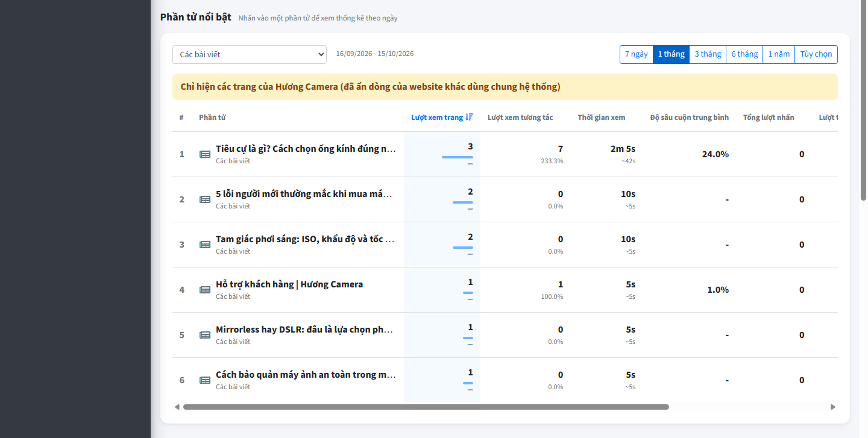
Task: Click the article icon beside Cách bảo quản máy ảnh
Action: point(205,380)
